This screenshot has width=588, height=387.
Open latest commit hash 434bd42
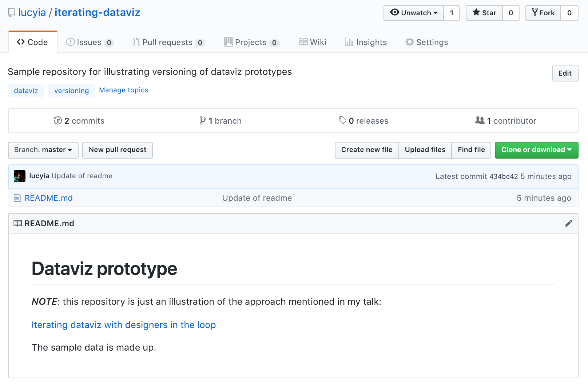[x=504, y=177]
